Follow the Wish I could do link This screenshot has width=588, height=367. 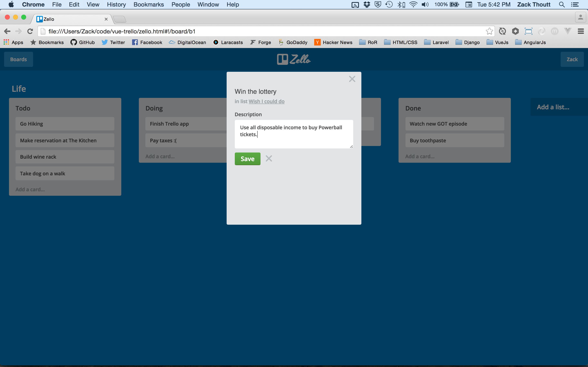point(266,102)
